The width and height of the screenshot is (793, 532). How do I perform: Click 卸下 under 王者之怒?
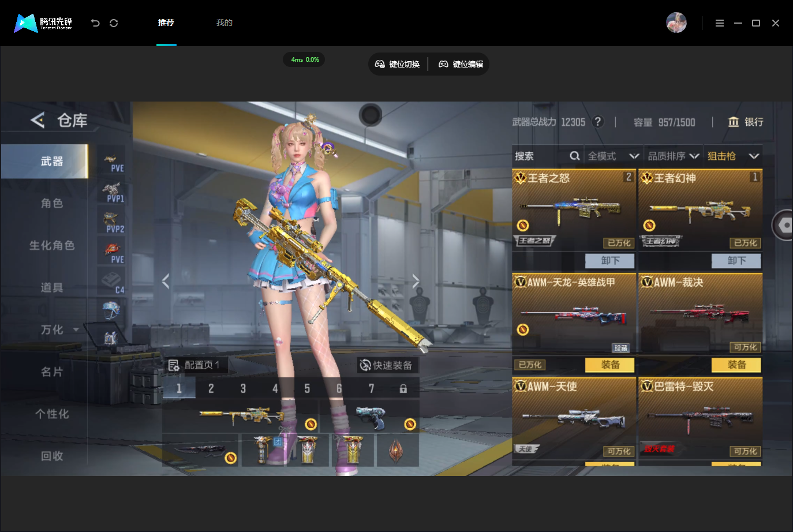tap(610, 261)
